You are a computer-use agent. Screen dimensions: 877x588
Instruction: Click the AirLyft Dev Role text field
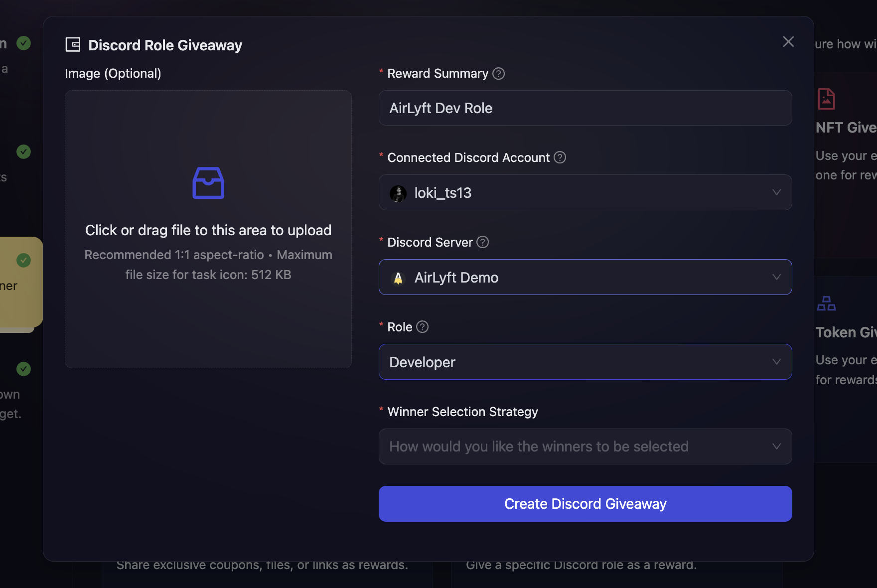click(585, 108)
